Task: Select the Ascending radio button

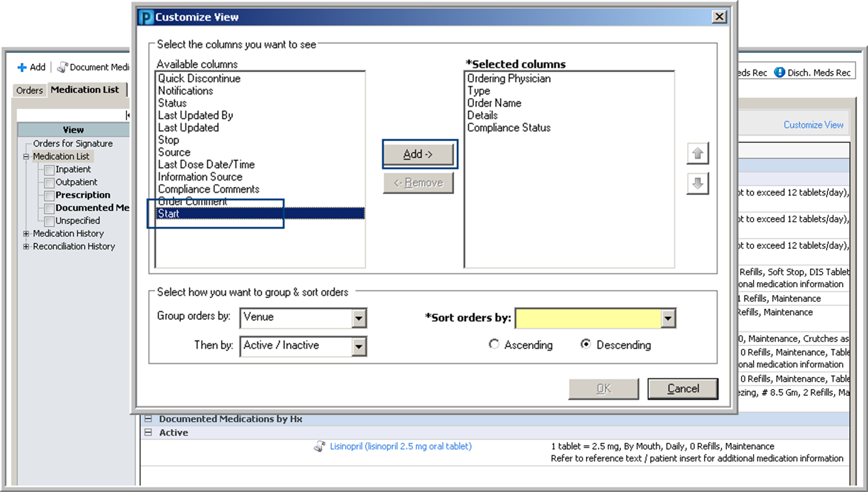Action: click(x=494, y=345)
